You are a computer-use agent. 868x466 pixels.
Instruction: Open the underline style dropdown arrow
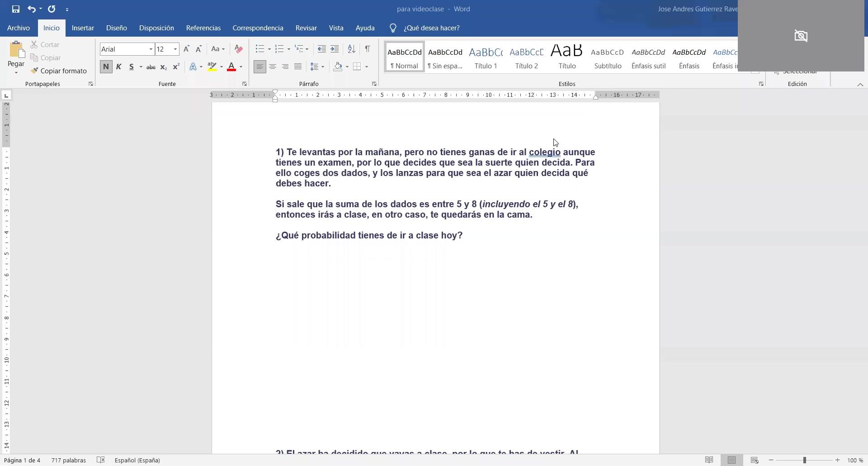point(141,67)
